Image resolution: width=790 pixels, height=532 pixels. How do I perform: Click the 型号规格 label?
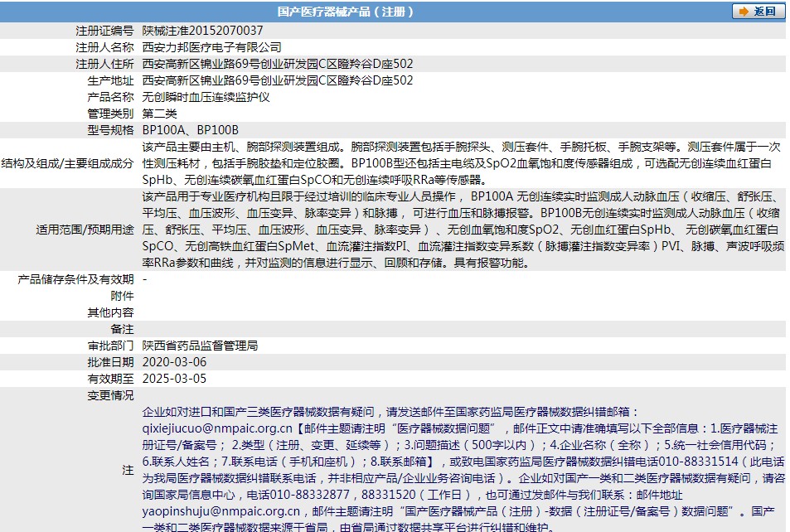point(110,130)
